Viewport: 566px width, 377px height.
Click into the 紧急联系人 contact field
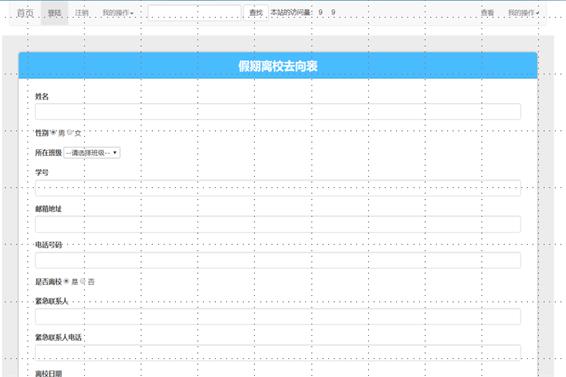[278, 317]
